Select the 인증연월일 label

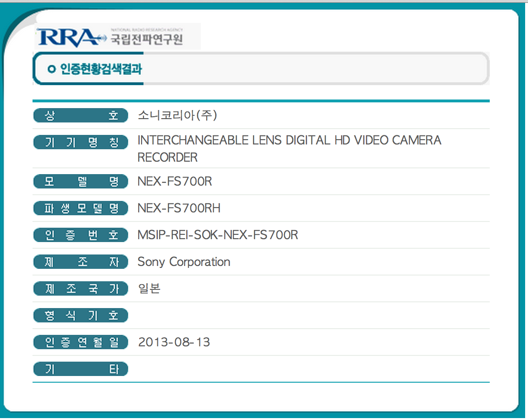click(81, 342)
